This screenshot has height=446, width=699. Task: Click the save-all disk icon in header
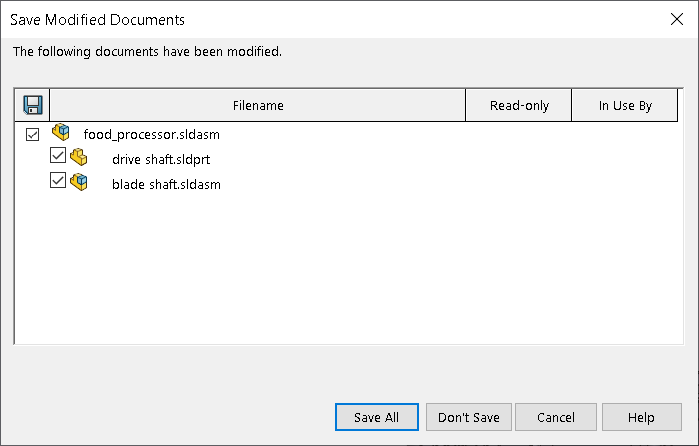coord(32,105)
